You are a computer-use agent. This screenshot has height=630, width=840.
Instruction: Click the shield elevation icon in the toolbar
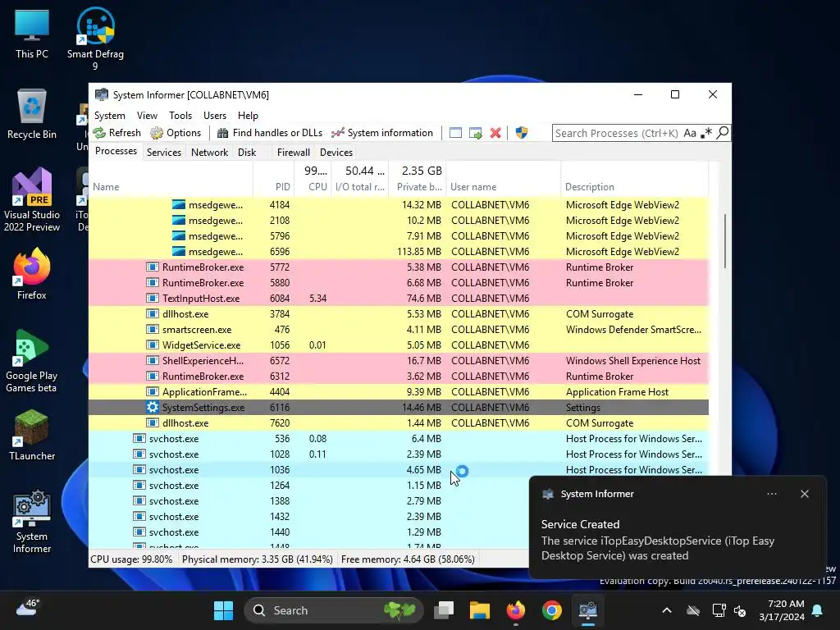click(521, 133)
